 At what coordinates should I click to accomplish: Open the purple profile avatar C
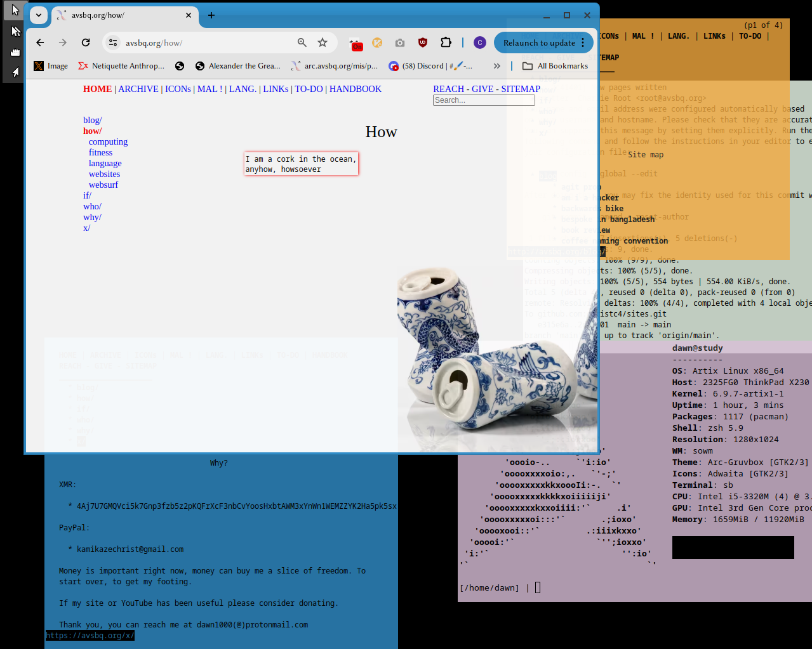(x=480, y=43)
